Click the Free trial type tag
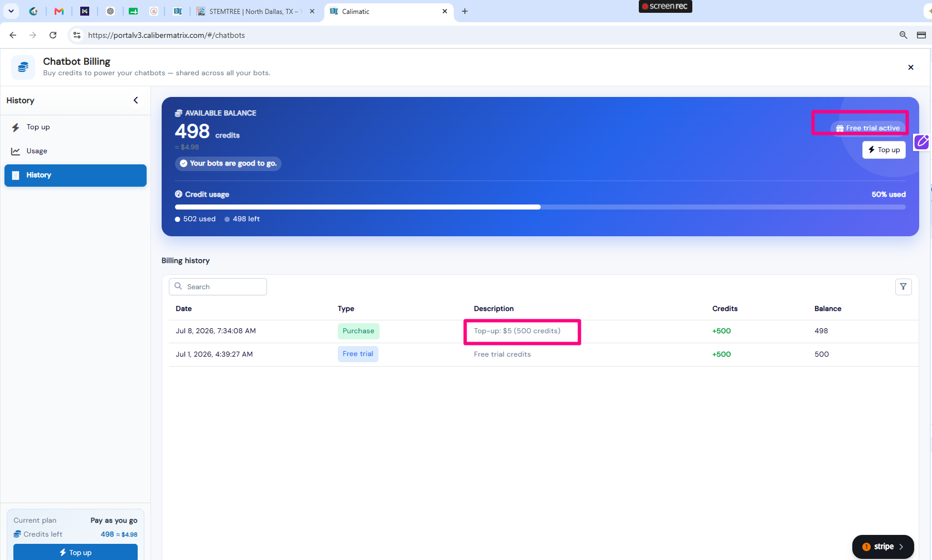 point(358,354)
